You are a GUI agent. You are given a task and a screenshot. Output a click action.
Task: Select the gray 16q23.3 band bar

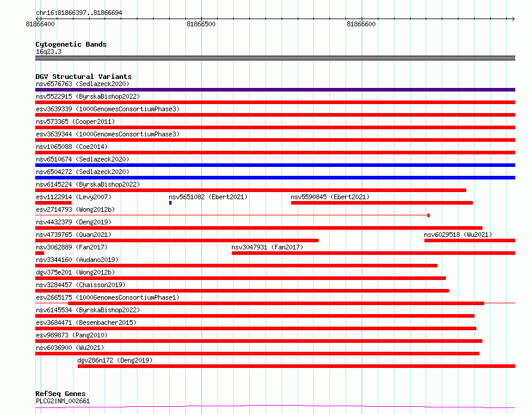click(275, 58)
